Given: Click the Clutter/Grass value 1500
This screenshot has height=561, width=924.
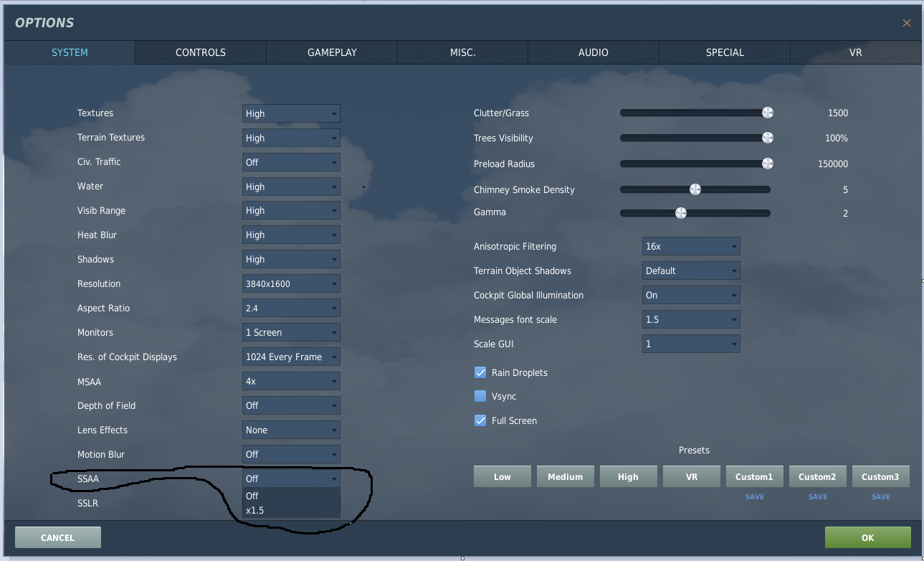Looking at the screenshot, I should 837,113.
